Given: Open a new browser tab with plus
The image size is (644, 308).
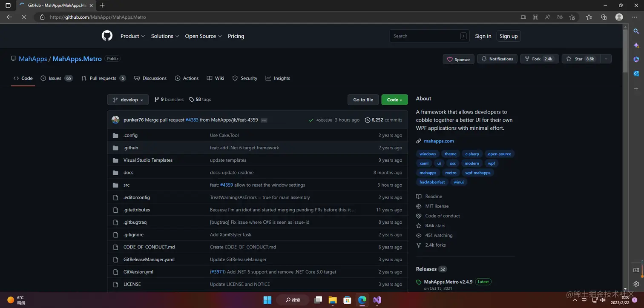Looking at the screenshot, I should [x=102, y=5].
